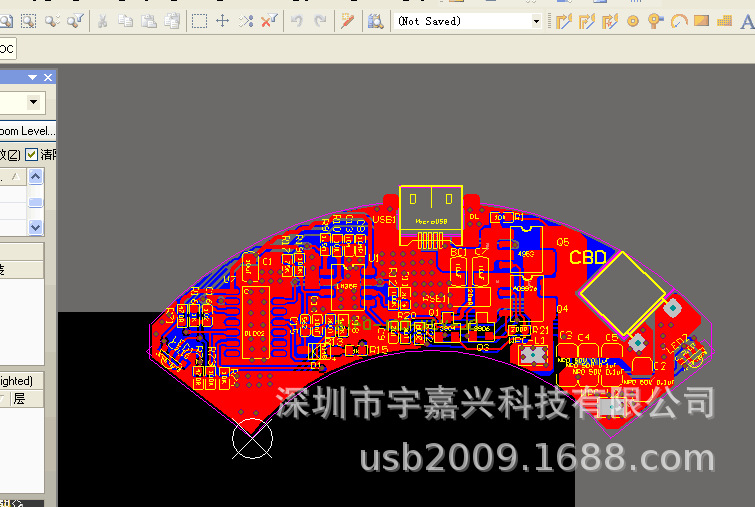
Task: Select the Place Pad tool
Action: pyautogui.click(x=633, y=21)
